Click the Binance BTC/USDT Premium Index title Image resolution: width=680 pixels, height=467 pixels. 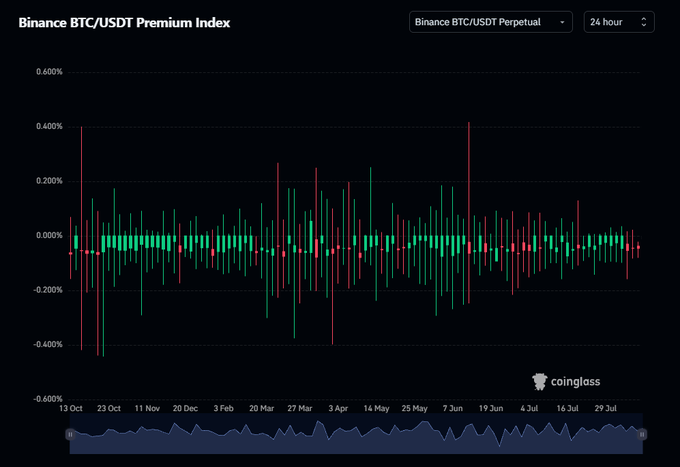[124, 23]
